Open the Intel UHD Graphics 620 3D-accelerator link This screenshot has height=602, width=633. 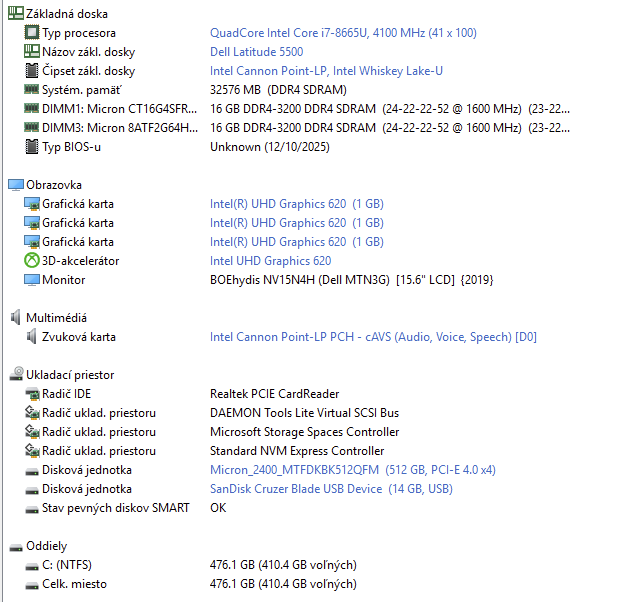click(x=270, y=261)
